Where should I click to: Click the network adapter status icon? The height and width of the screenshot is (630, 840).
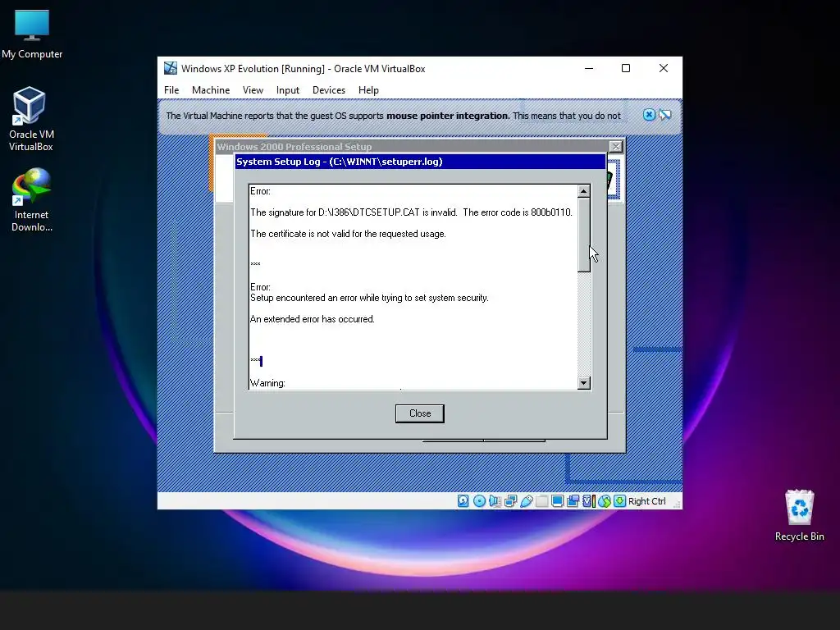point(510,501)
